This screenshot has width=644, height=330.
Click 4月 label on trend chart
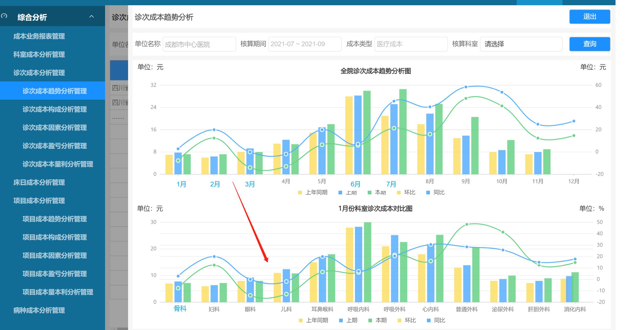(x=286, y=181)
